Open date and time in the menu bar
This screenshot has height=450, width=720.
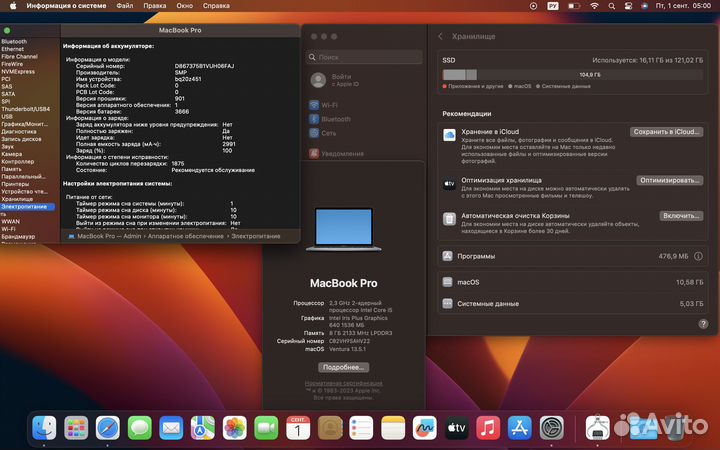coord(683,6)
